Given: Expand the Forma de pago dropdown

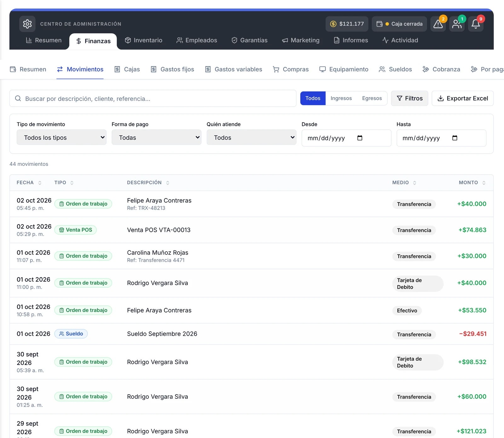Looking at the screenshot, I should point(157,138).
